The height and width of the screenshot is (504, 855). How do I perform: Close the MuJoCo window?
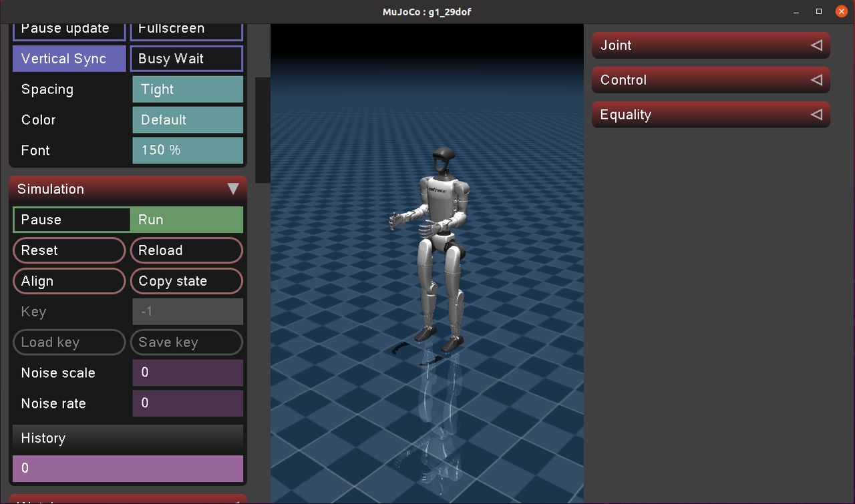[x=842, y=11]
